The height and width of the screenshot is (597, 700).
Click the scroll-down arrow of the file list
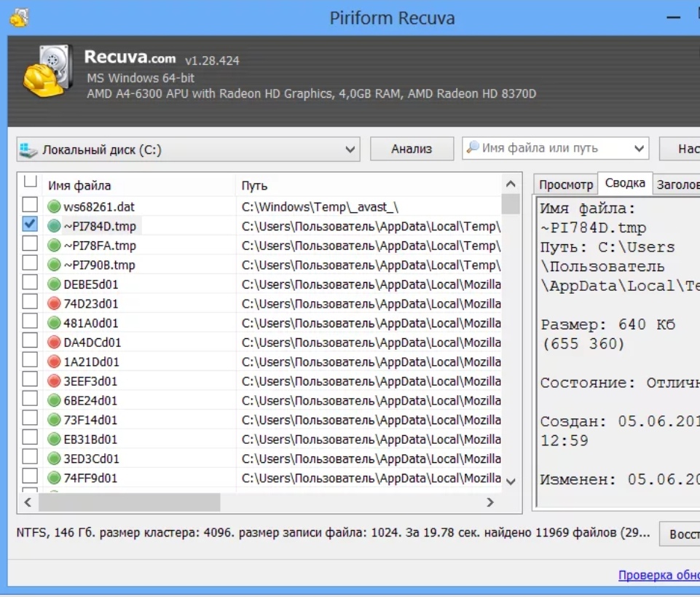pos(511,481)
